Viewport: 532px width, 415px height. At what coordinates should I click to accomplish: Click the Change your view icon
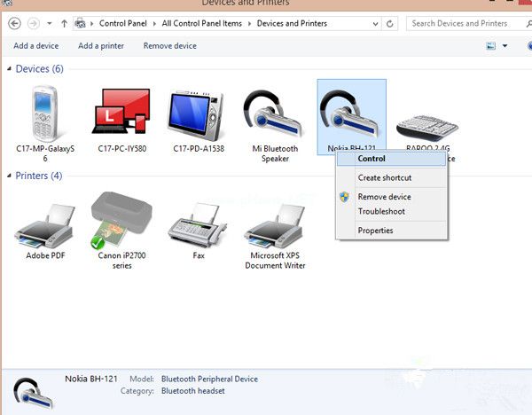(x=490, y=46)
